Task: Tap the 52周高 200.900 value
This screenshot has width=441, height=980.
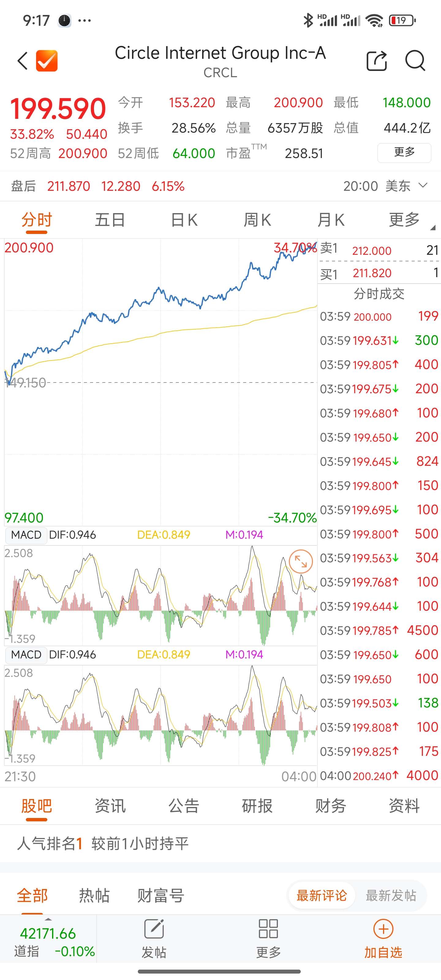Action: (83, 154)
